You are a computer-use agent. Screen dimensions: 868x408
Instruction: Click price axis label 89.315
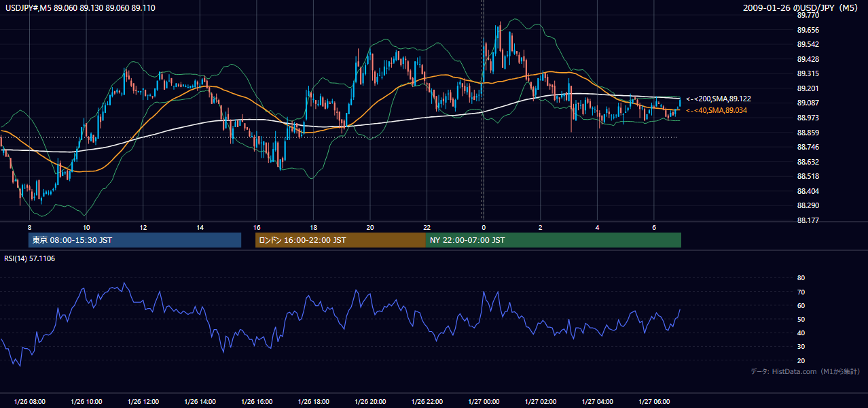[x=808, y=73]
